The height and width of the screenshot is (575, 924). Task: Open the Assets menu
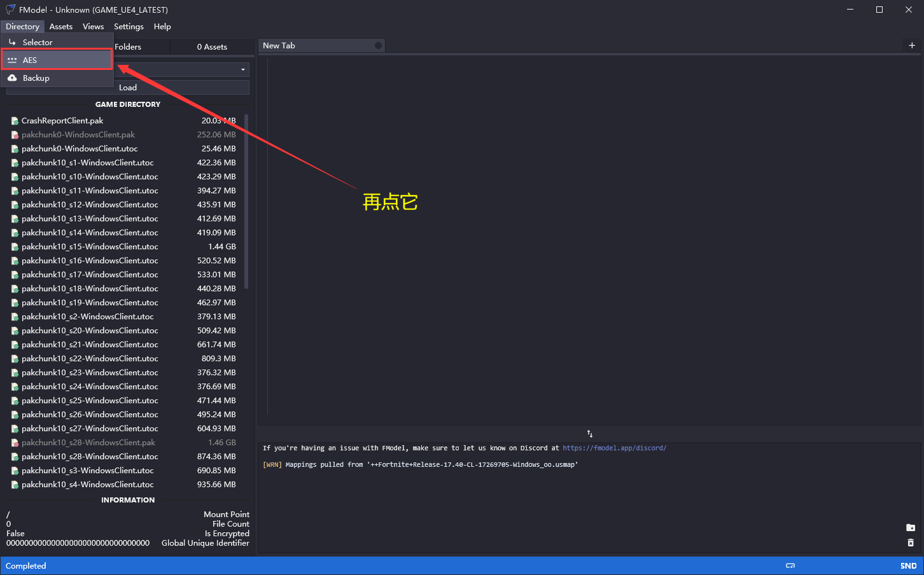(x=61, y=27)
